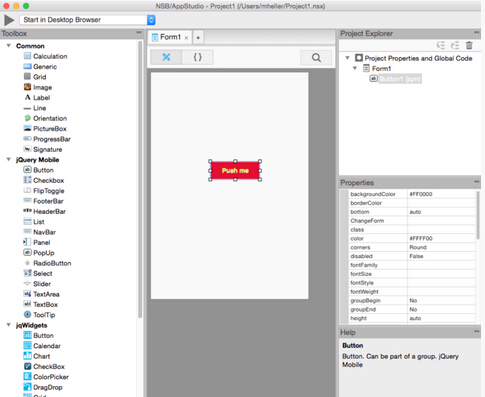
Task: Collapse Form1 node in Project Explorer
Action: tap(355, 68)
